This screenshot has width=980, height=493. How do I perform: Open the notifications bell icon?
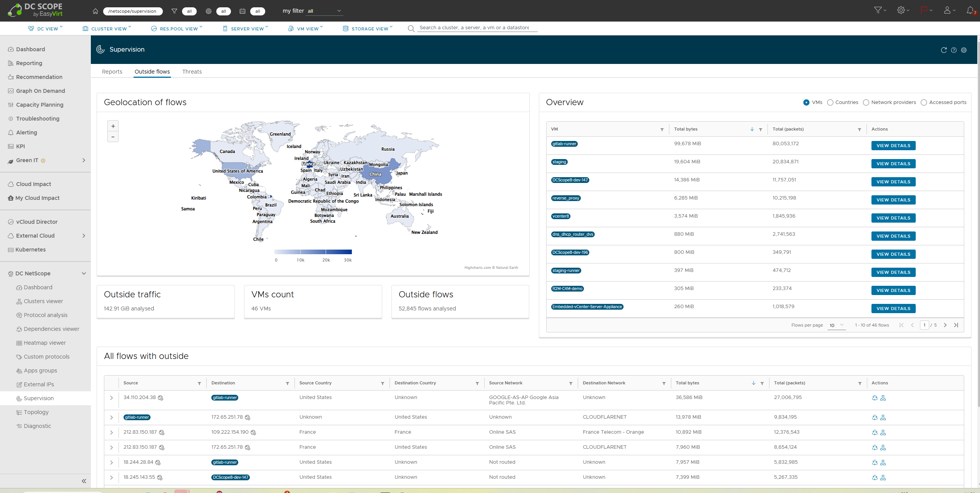tap(970, 10)
